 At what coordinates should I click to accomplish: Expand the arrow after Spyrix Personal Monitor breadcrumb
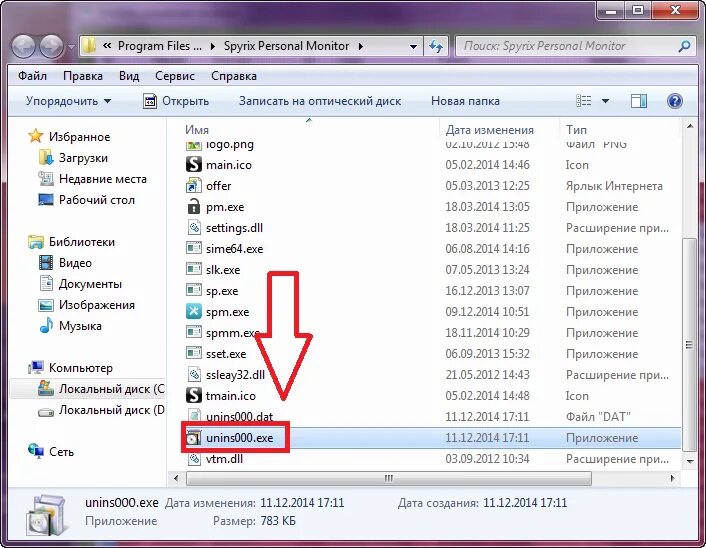click(x=361, y=46)
